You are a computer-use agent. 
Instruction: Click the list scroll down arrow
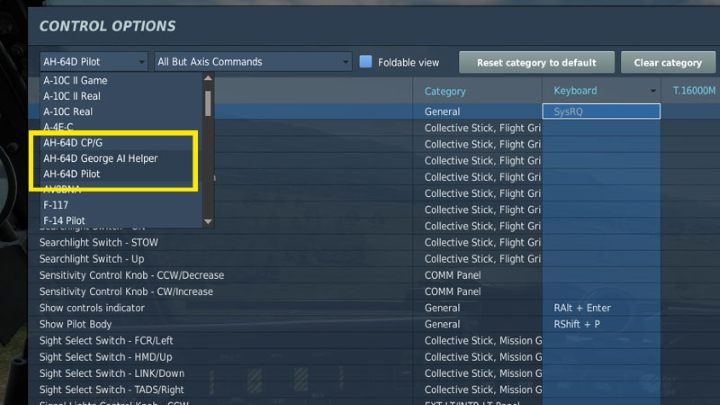pyautogui.click(x=208, y=221)
